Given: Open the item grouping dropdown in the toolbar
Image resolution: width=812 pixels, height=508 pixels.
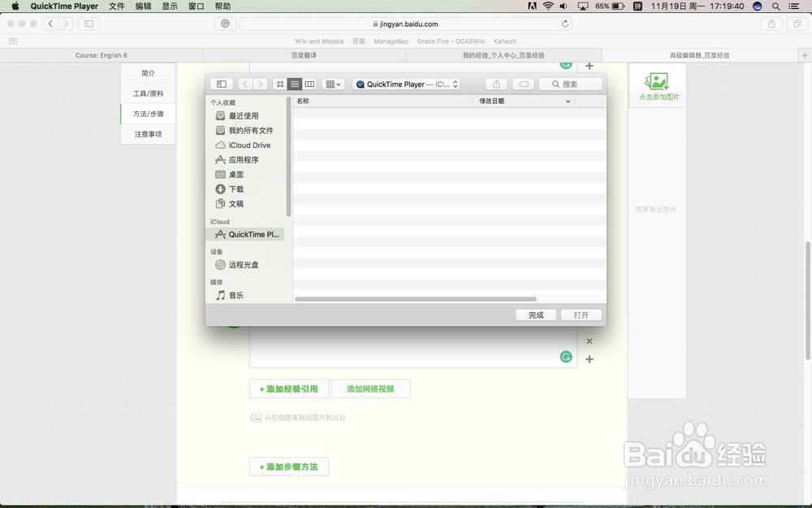Looking at the screenshot, I should [x=332, y=84].
